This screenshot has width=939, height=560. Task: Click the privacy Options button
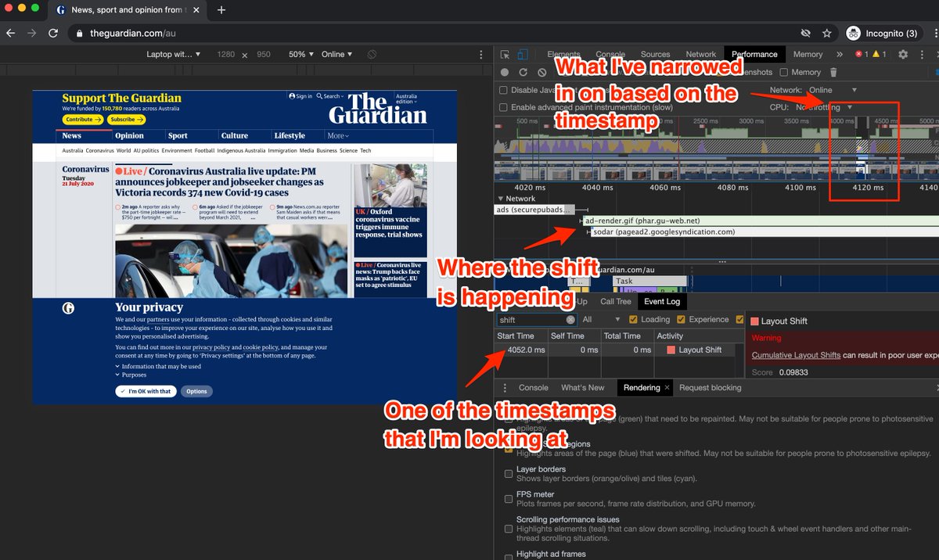[196, 391]
